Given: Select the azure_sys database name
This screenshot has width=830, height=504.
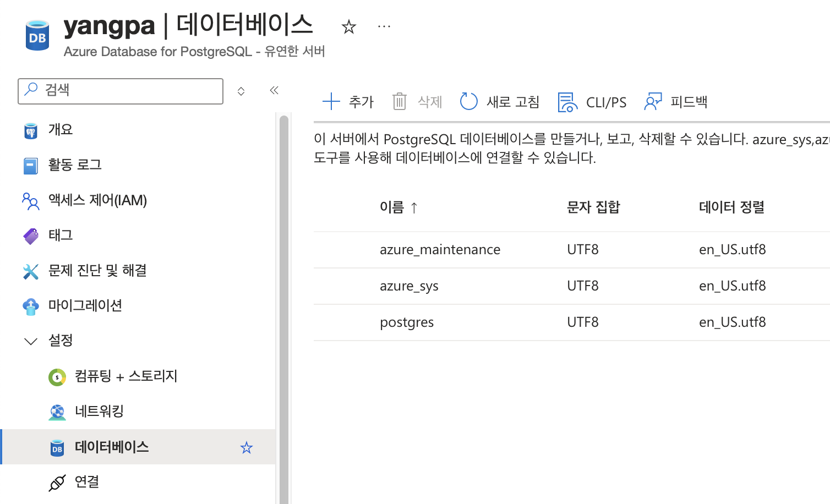Looking at the screenshot, I should point(409,286).
